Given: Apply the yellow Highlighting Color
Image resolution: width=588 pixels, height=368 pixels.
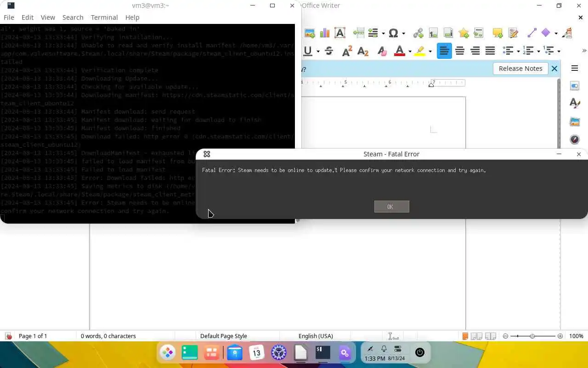Looking at the screenshot, I should [420, 51].
